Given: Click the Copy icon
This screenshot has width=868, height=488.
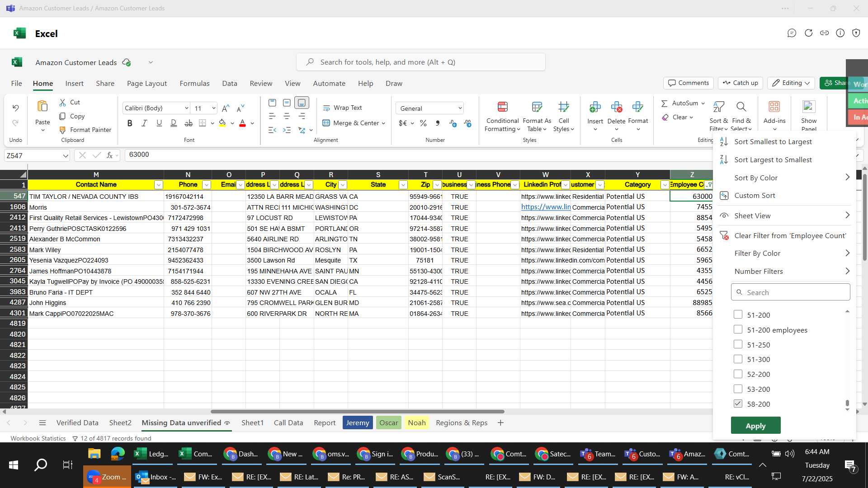Looking at the screenshot, I should 62,116.
